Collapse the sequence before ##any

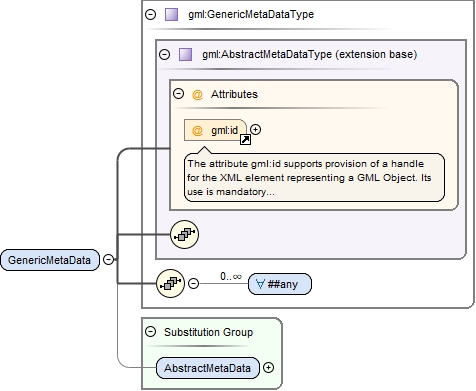(193, 283)
